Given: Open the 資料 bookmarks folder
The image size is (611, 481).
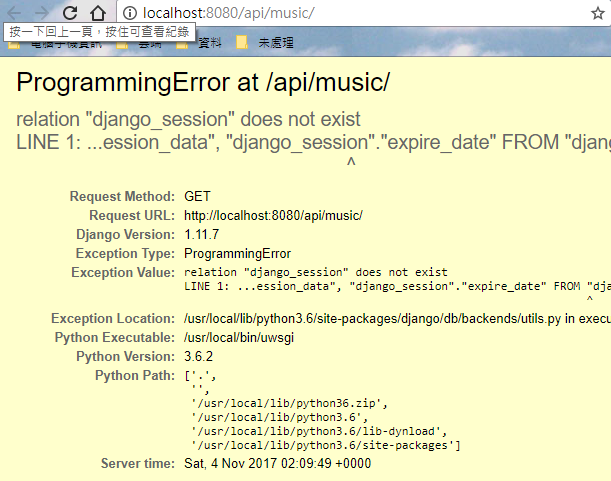Looking at the screenshot, I should tap(199, 42).
